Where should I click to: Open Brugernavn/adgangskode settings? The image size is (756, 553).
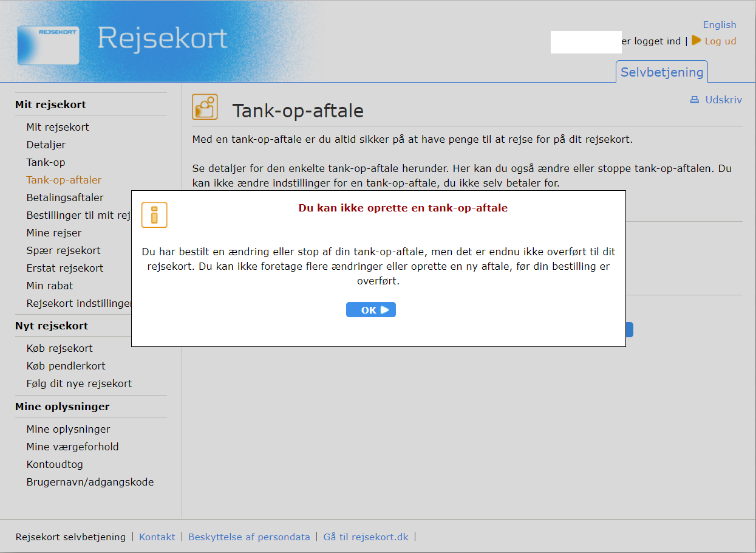click(90, 482)
